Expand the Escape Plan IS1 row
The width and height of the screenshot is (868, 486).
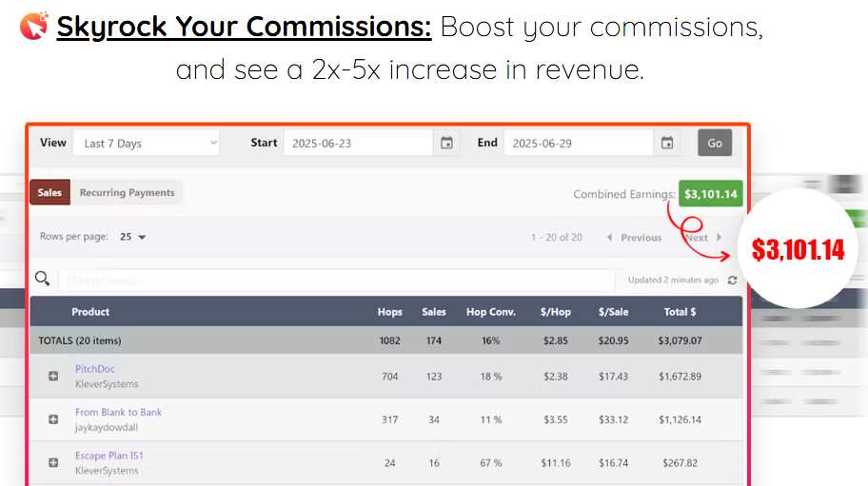[x=53, y=463]
